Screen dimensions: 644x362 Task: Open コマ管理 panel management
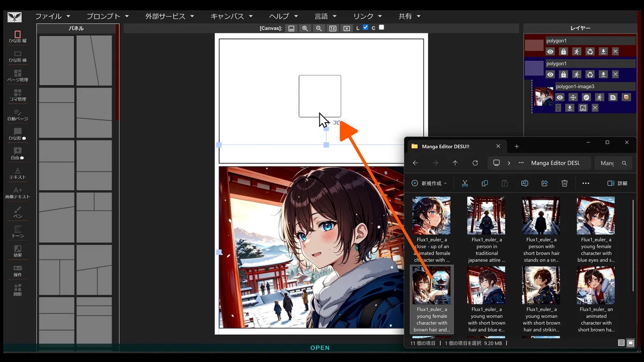pos(18,95)
